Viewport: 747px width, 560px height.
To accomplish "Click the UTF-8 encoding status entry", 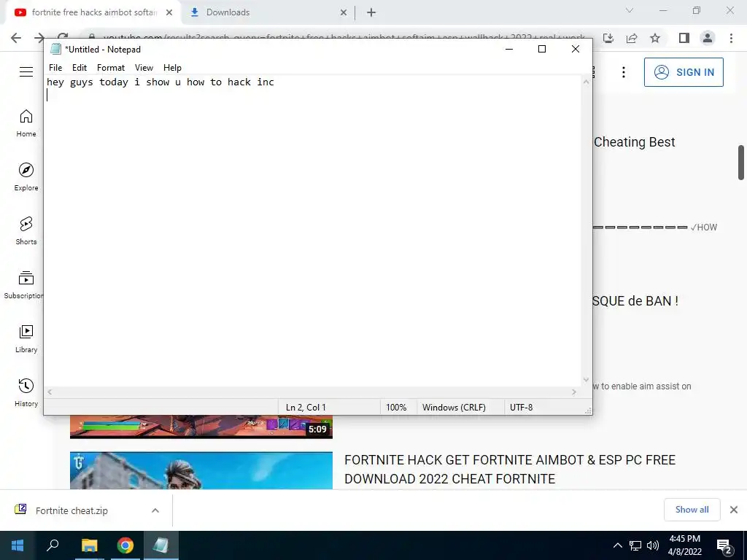I will click(x=521, y=408).
